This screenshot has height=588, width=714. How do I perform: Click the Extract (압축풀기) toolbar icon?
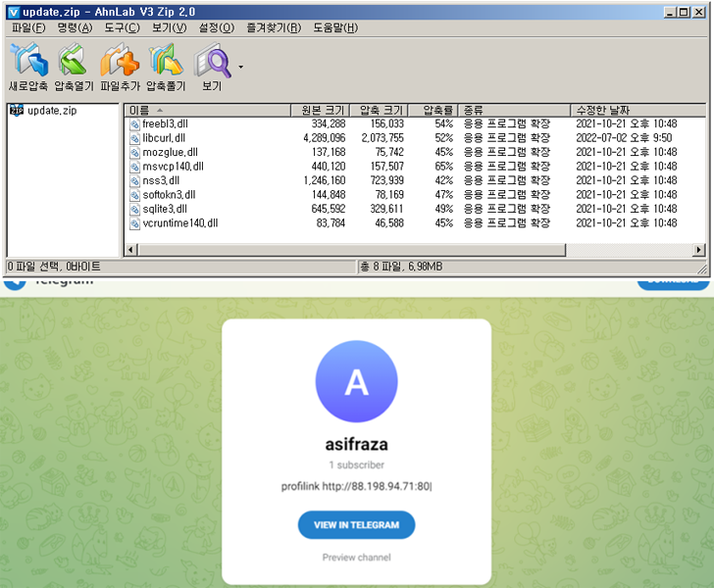[166, 64]
